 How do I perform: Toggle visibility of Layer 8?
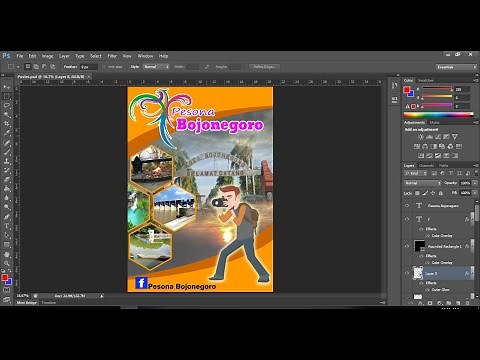click(407, 273)
